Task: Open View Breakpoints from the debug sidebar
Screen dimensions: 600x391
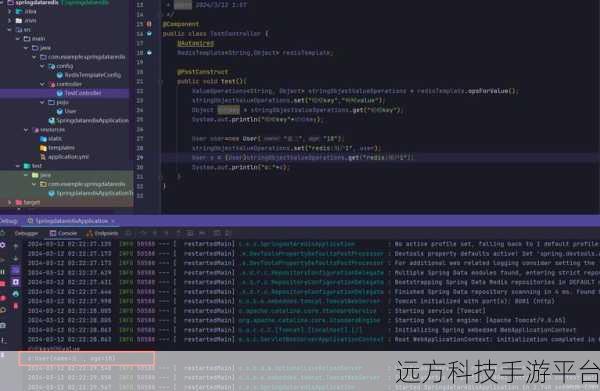Action: tap(3, 298)
